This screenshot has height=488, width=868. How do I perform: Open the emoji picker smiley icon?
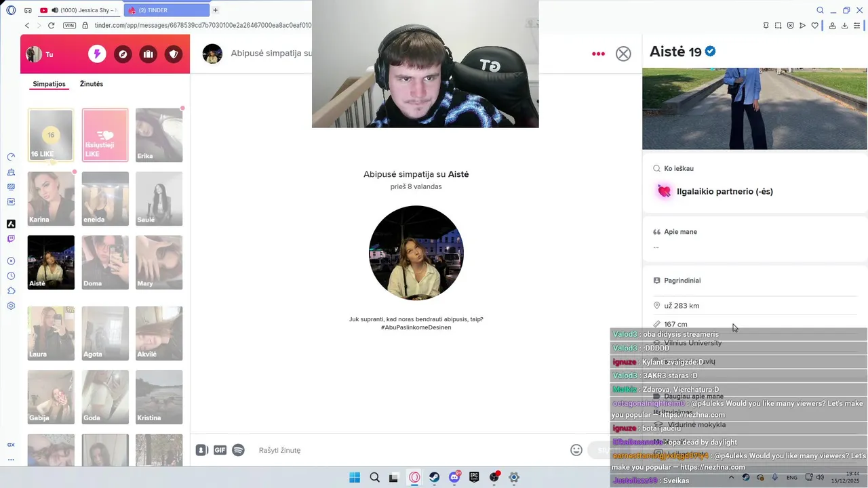click(x=576, y=450)
